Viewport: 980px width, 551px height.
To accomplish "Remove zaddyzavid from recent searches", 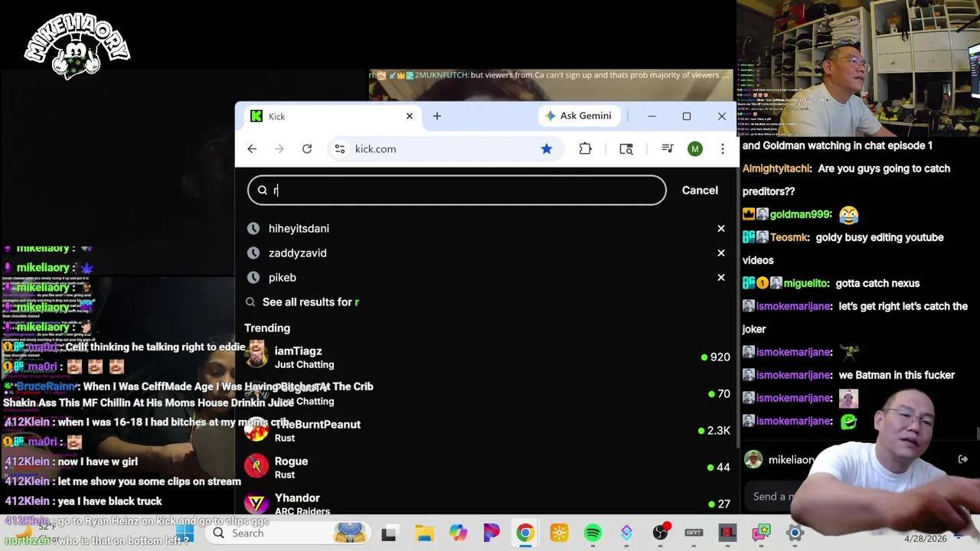I will (x=721, y=253).
